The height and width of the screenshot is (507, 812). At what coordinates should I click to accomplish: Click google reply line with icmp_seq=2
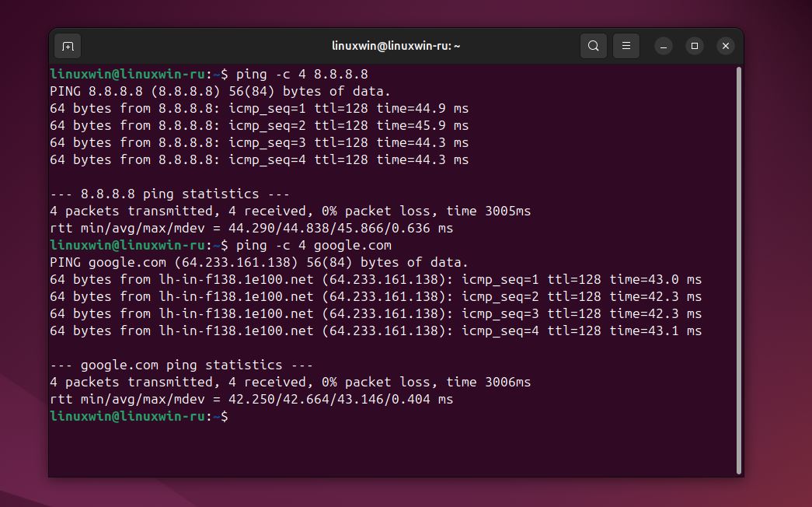(375, 296)
